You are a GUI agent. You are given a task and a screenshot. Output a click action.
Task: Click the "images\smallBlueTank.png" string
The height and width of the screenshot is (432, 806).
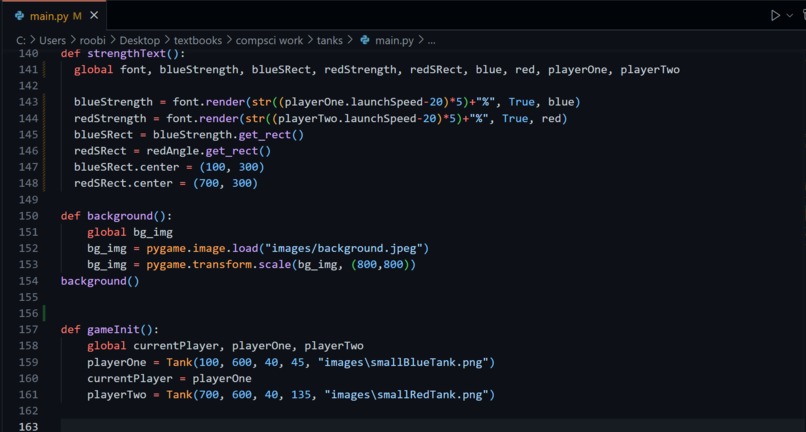point(403,363)
